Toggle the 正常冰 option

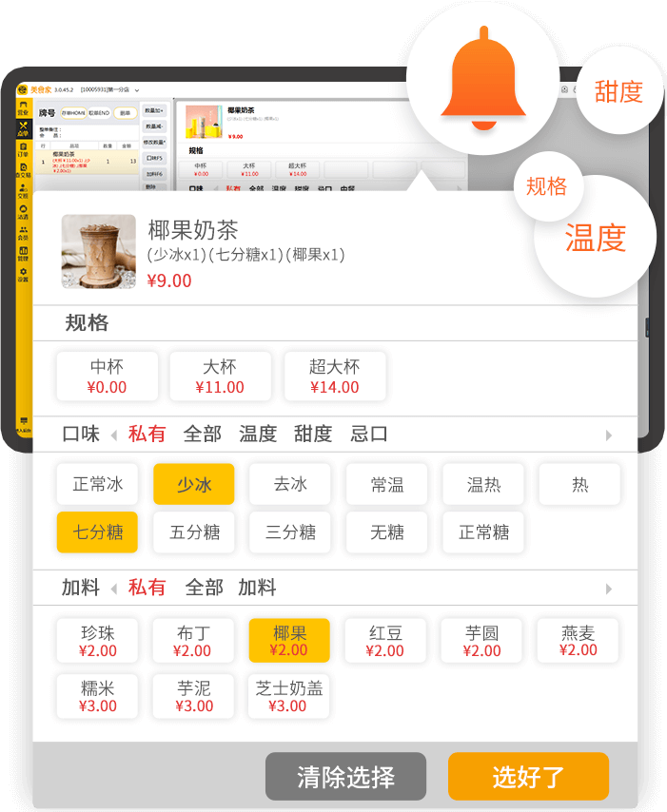pos(97,484)
